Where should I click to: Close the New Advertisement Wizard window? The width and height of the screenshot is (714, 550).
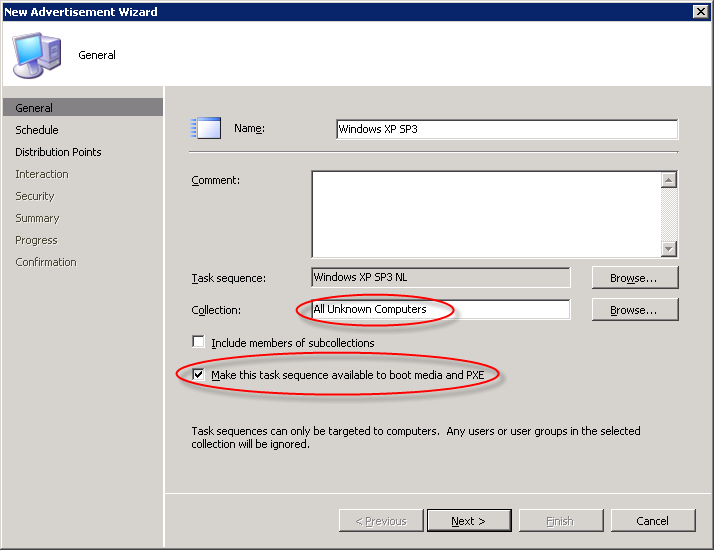pyautogui.click(x=700, y=11)
